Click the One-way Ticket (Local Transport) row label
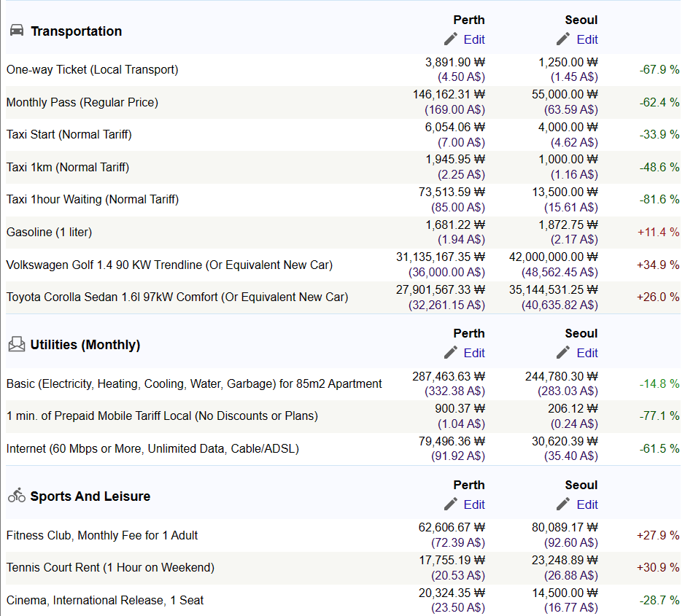The image size is (685, 616). coord(92,70)
